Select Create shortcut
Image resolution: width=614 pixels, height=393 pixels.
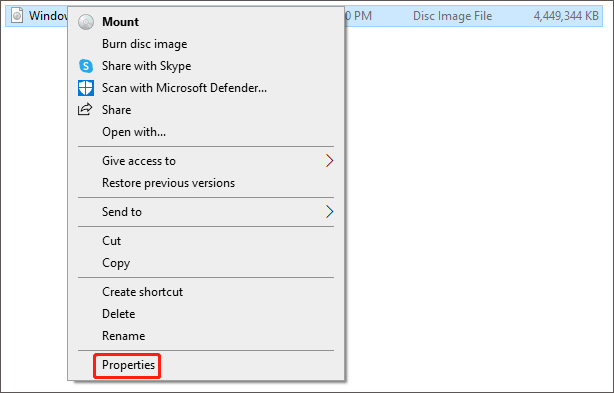143,292
